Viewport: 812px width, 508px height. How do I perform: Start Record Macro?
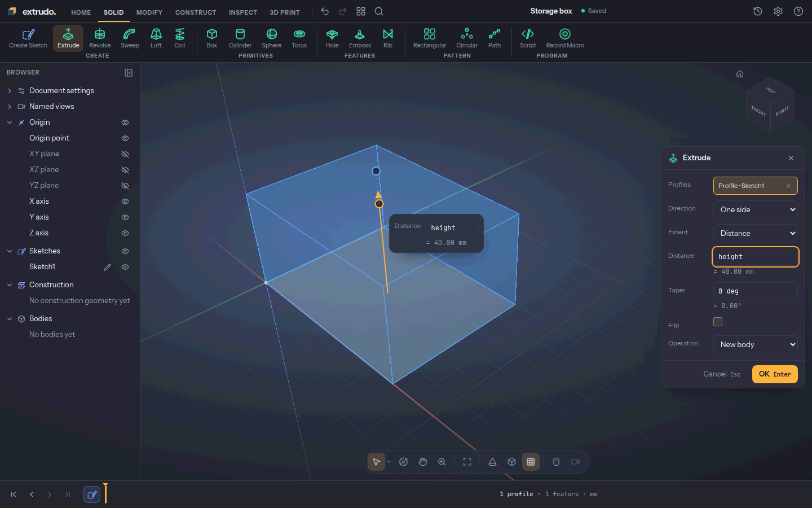pos(565,38)
